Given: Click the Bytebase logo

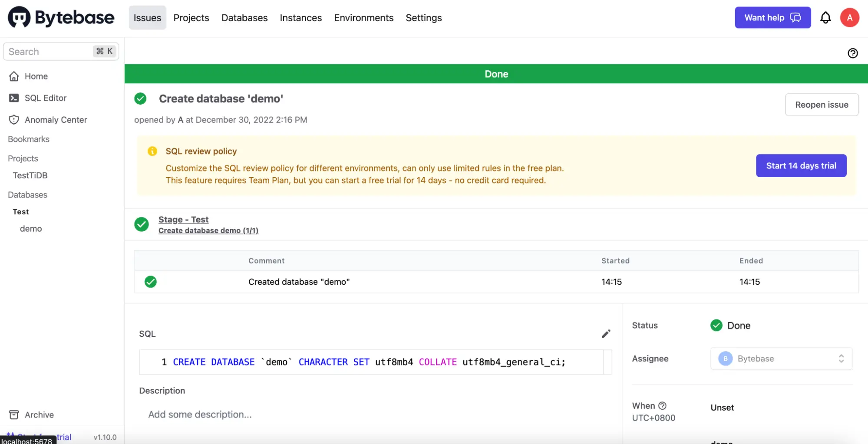Looking at the screenshot, I should point(61,17).
